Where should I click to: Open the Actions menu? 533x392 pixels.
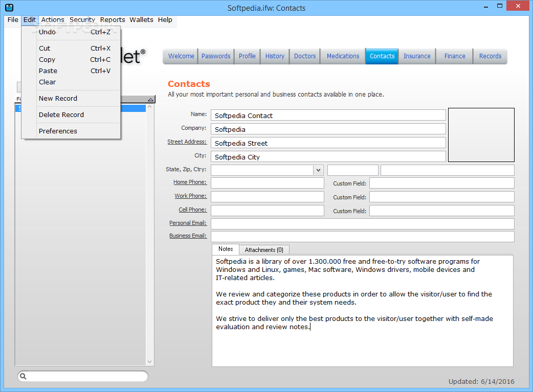[53, 20]
